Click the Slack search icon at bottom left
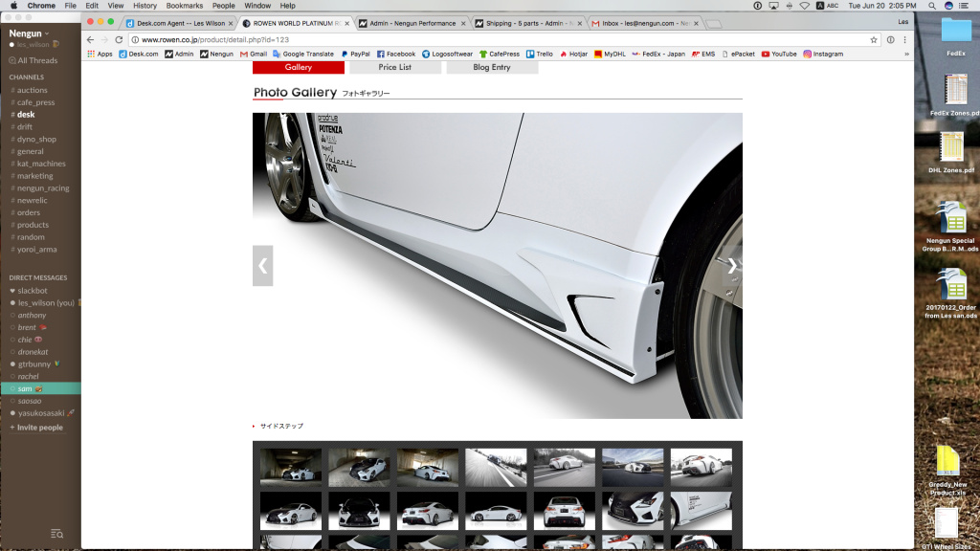Screen dimensions: 980x551 (x=56, y=535)
